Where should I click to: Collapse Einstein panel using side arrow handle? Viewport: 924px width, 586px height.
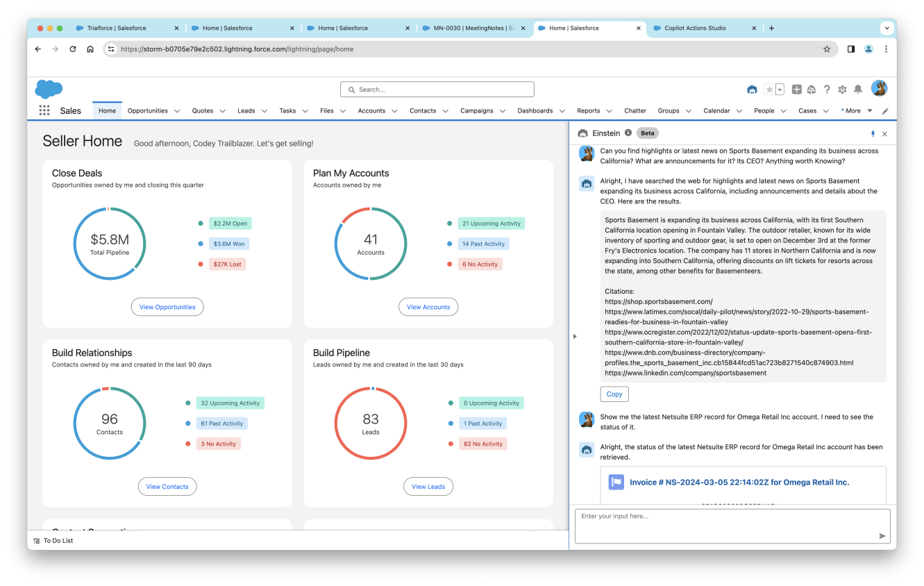(574, 336)
